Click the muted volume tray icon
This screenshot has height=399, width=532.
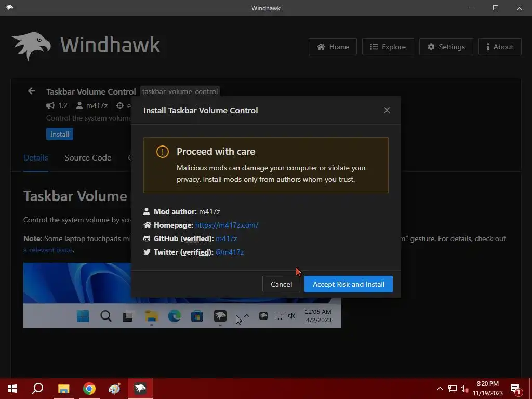[464, 389]
